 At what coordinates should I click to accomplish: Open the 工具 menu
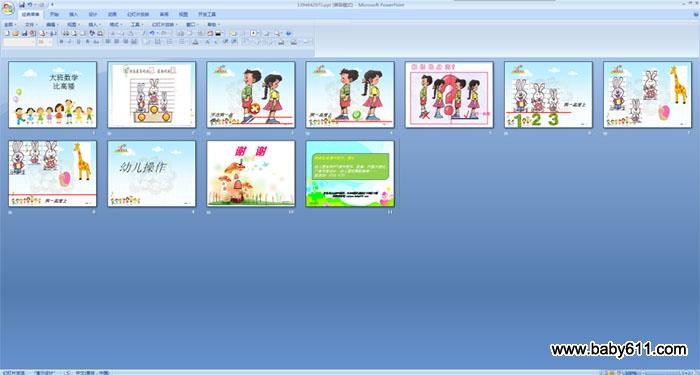(137, 25)
